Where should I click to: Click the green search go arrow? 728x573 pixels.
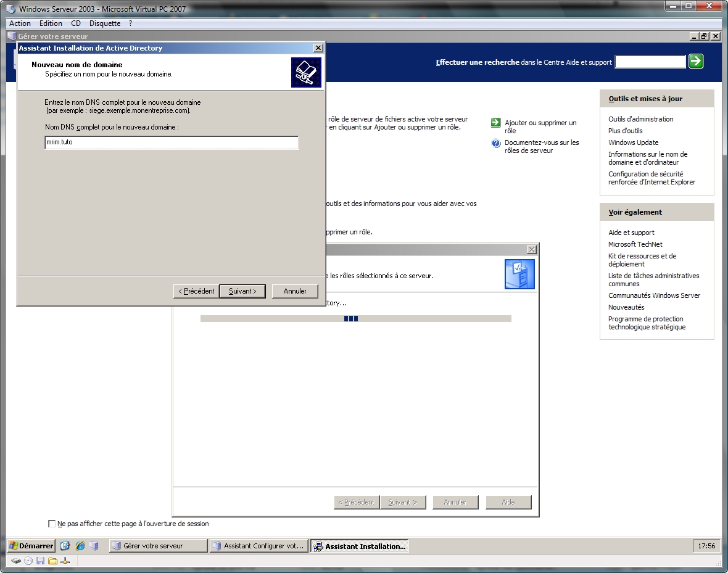pos(695,61)
